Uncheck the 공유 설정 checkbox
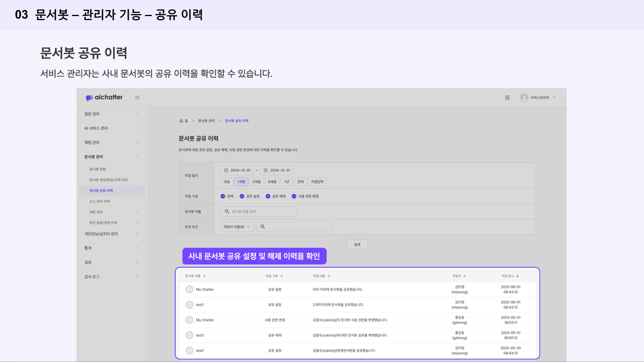The width and height of the screenshot is (644, 362). pyautogui.click(x=242, y=197)
